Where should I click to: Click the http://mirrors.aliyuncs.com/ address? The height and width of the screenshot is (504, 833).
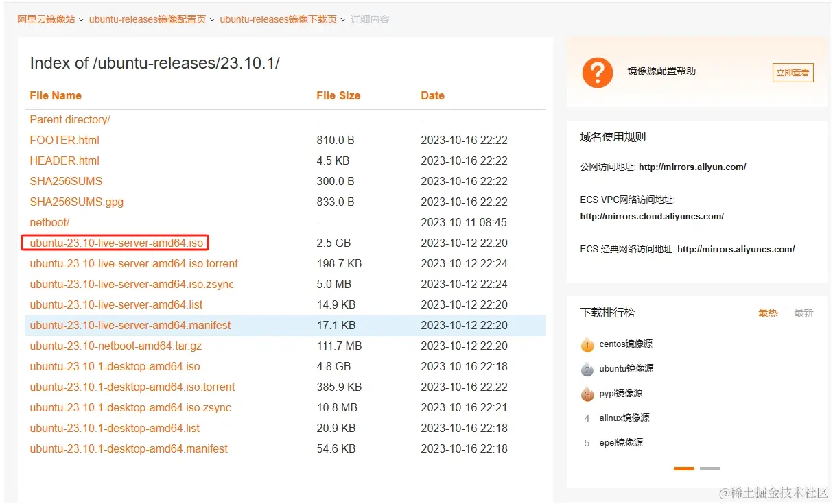tap(736, 249)
